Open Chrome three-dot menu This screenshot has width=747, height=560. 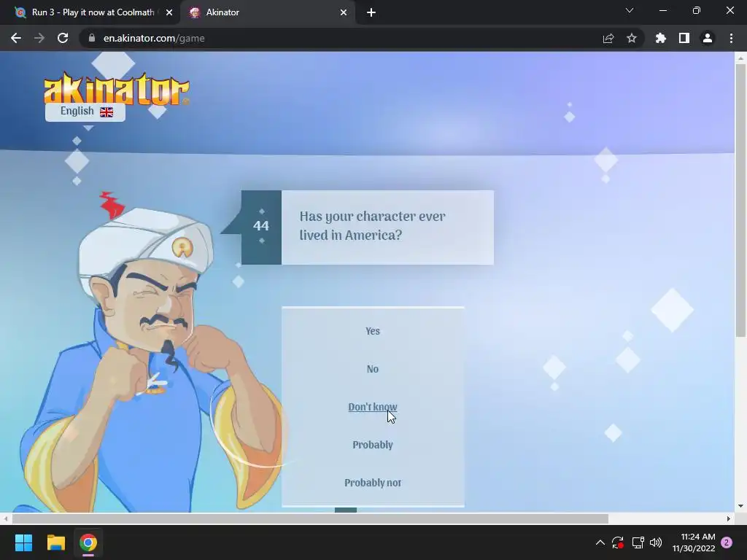pos(731,38)
